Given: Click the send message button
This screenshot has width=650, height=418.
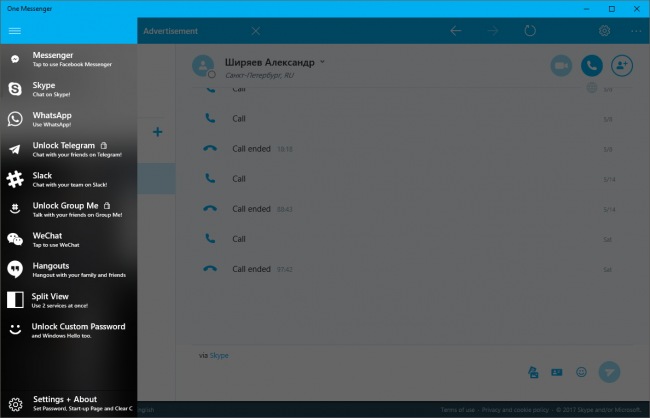Looking at the screenshot, I should [x=609, y=372].
